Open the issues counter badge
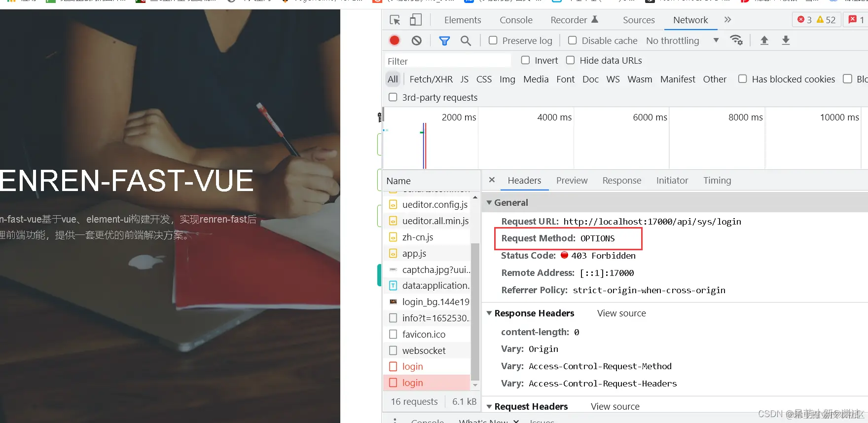The width and height of the screenshot is (868, 423). click(856, 20)
